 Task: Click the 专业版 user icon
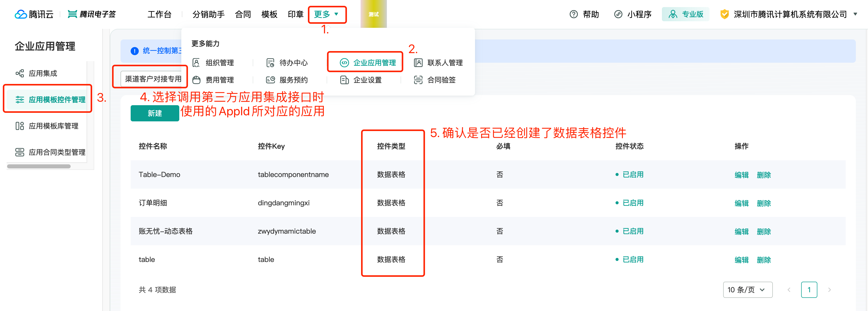[x=673, y=14]
